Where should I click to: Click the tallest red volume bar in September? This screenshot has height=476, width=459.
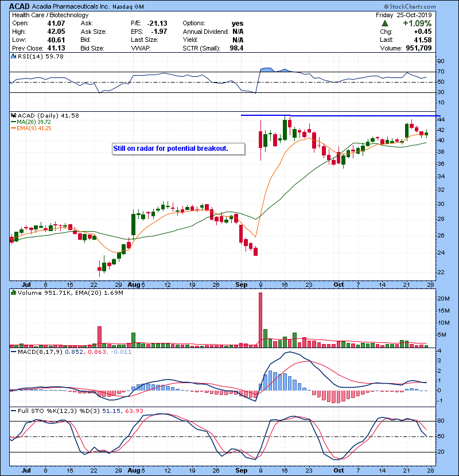coord(260,320)
